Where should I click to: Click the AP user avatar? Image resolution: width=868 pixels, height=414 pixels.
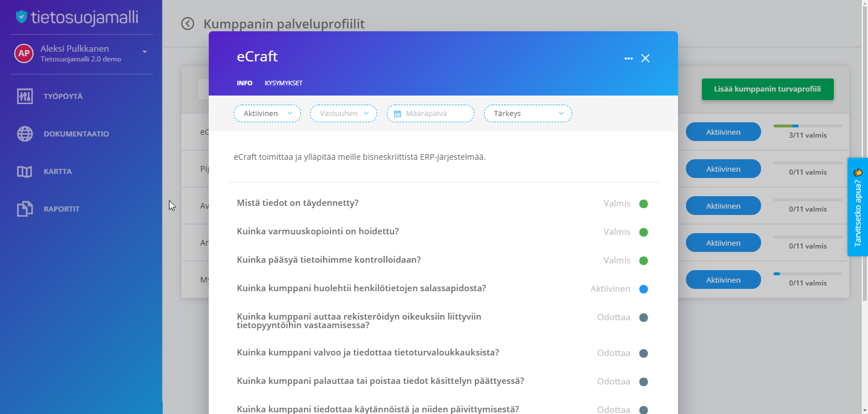click(x=23, y=53)
